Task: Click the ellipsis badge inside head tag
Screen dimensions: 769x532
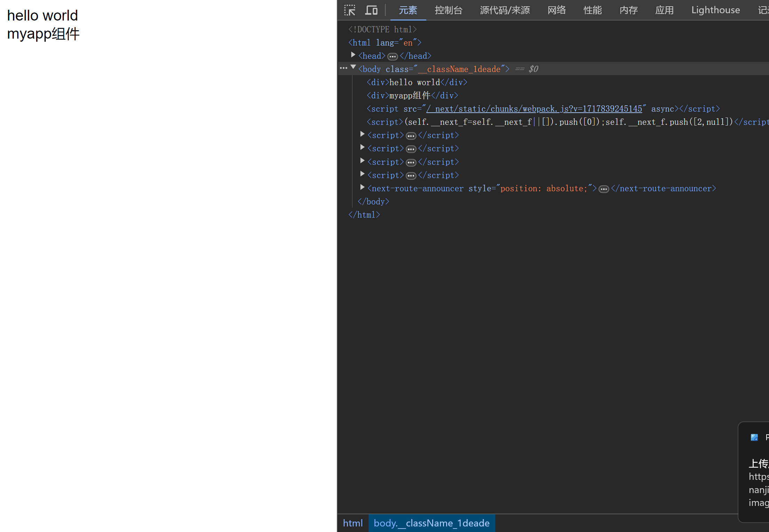Action: [x=393, y=56]
